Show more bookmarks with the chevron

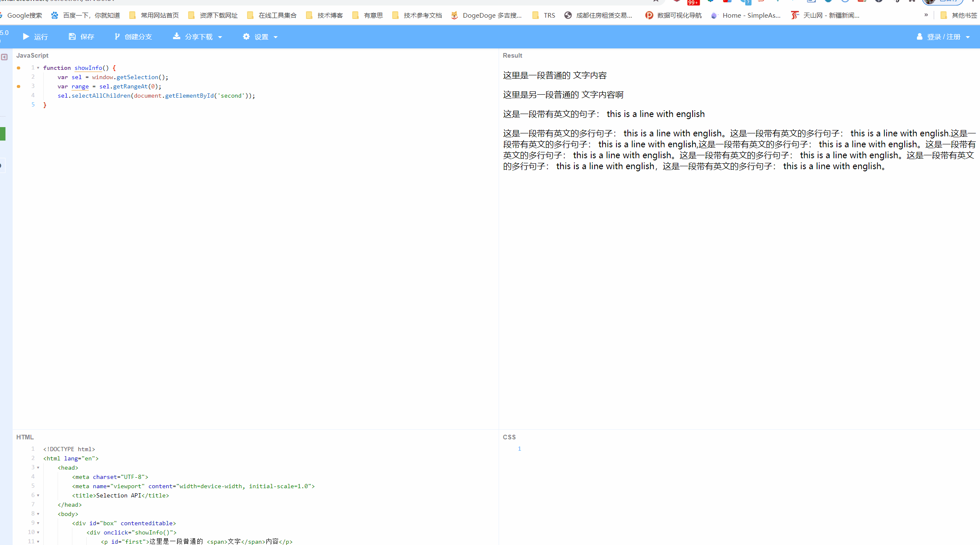tap(926, 15)
